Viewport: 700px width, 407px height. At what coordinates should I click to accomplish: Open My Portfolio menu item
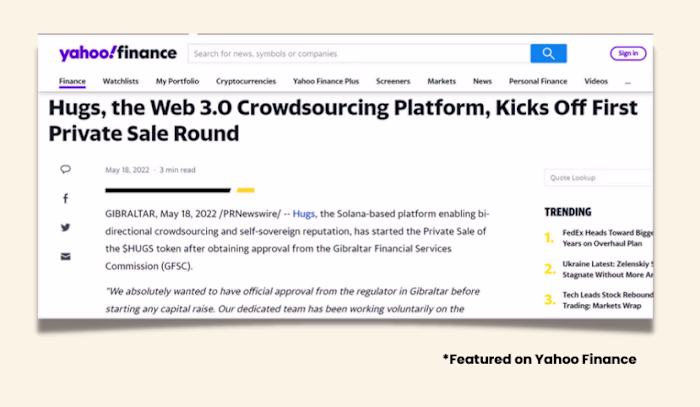(x=177, y=81)
